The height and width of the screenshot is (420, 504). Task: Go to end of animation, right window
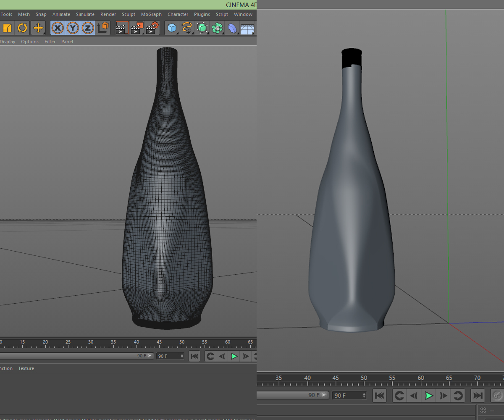478,396
